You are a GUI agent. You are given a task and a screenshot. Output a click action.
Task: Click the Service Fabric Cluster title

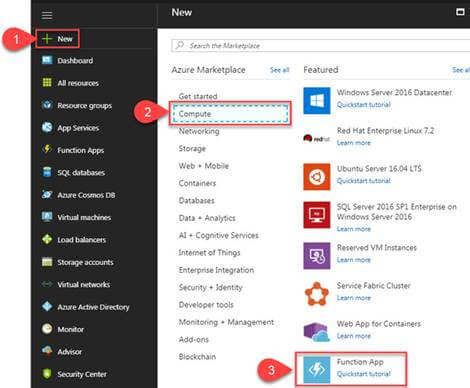[374, 286]
